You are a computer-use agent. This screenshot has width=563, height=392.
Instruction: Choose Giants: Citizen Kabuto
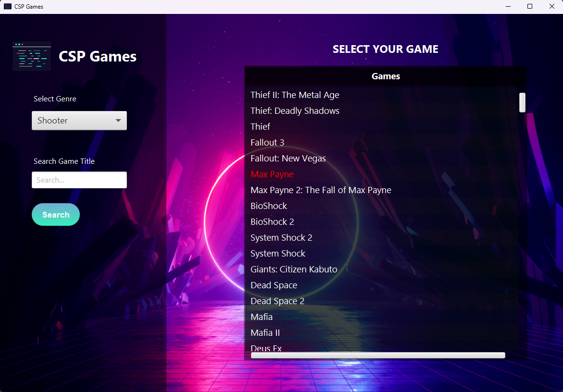(x=294, y=269)
